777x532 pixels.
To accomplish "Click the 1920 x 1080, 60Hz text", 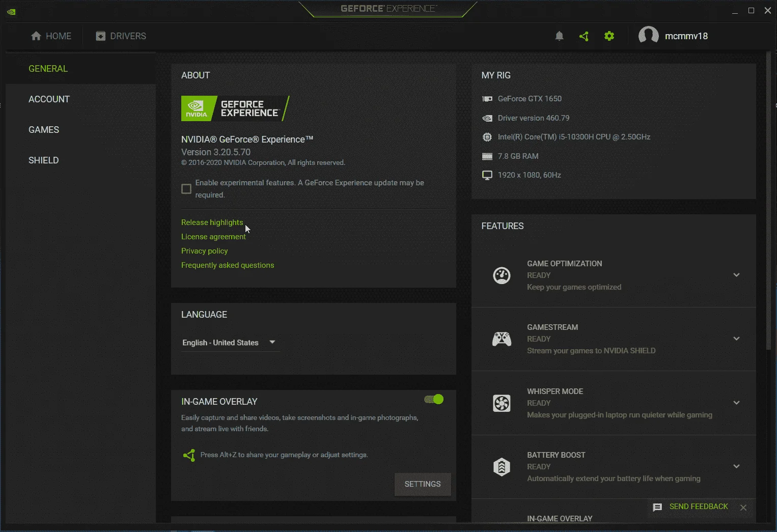I will pos(529,175).
